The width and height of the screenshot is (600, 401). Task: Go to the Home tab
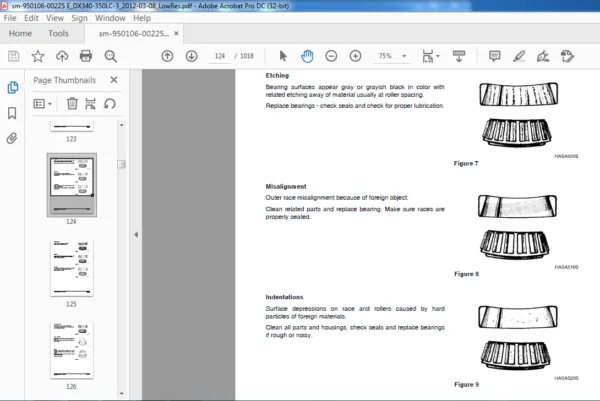pyautogui.click(x=20, y=34)
